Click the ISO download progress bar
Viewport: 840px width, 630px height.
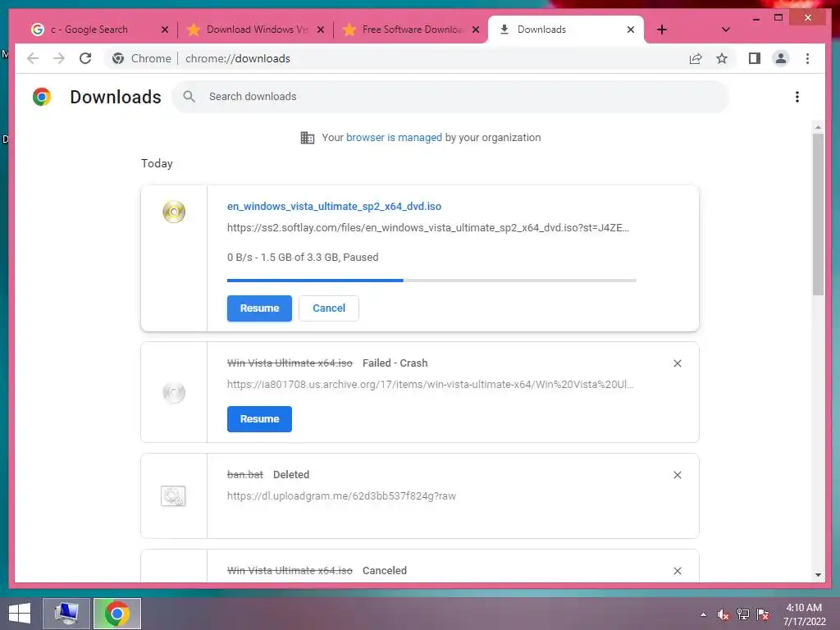click(x=431, y=281)
